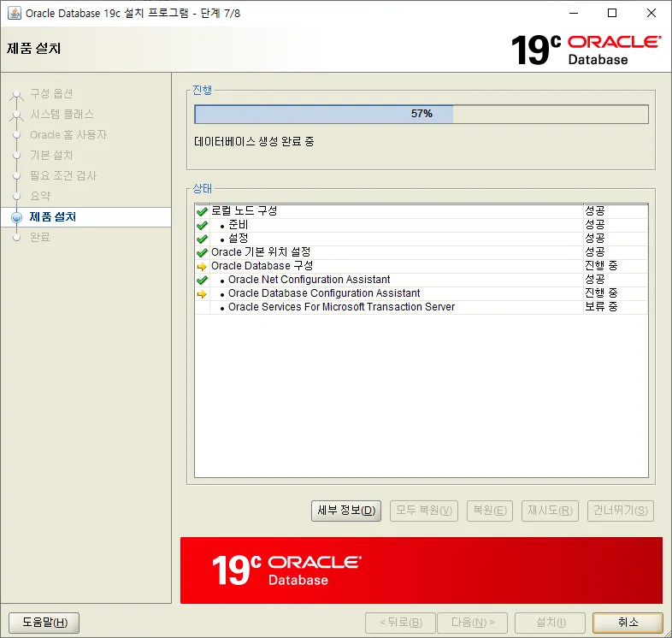
Task: Select 기본 설치 step in sidebar
Action: tap(51, 155)
